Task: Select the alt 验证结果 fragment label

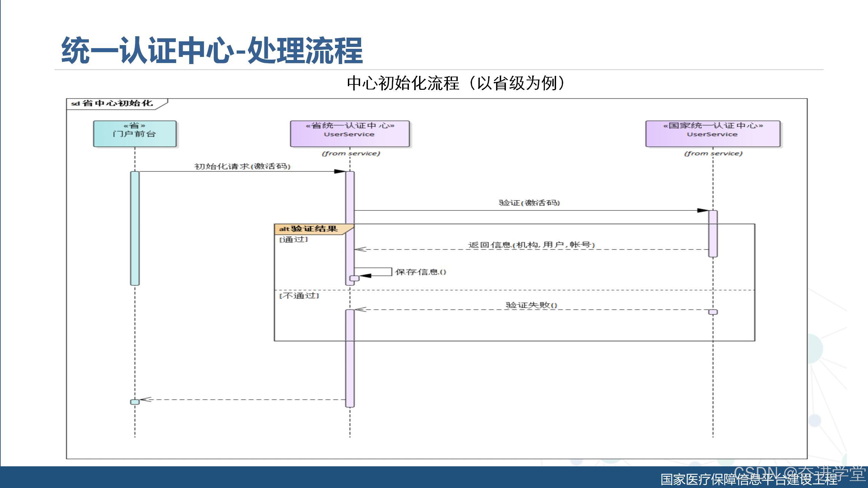Action: 309,229
